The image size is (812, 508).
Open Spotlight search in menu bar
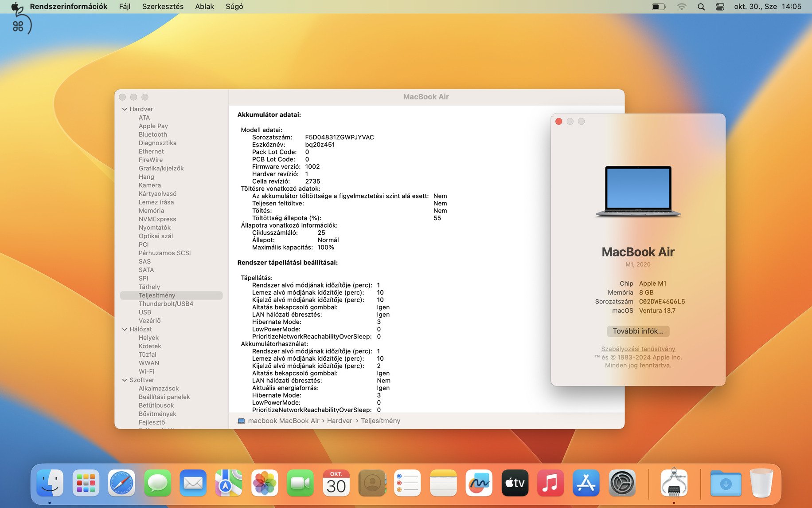click(x=701, y=7)
